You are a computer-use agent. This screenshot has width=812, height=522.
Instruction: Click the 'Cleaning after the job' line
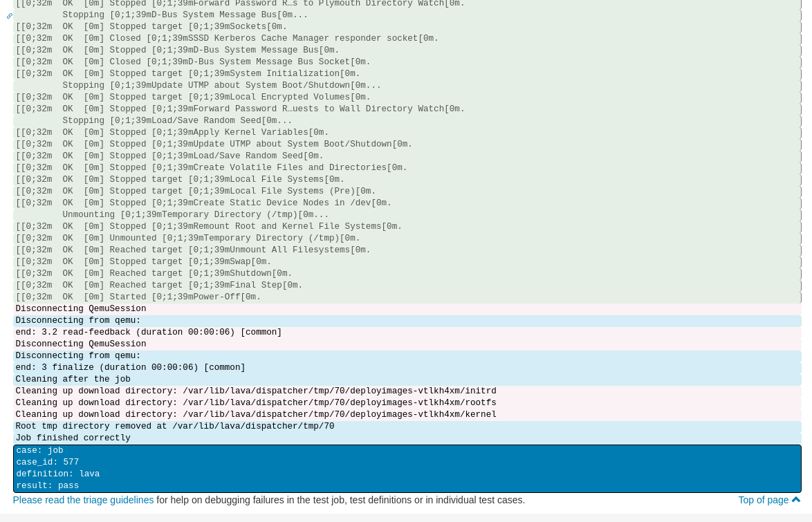[x=407, y=379]
